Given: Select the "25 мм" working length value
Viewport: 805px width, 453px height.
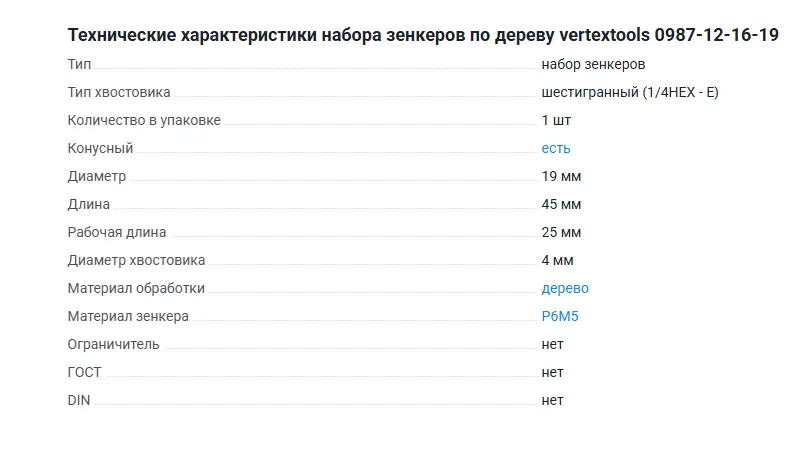Looking at the screenshot, I should pyautogui.click(x=561, y=232).
